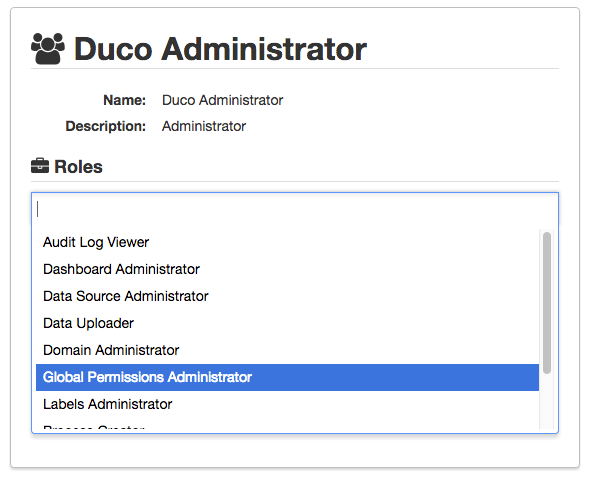Viewport: 594px width, 481px height.
Task: Click the briefcase icon next to Roles
Action: (40, 166)
